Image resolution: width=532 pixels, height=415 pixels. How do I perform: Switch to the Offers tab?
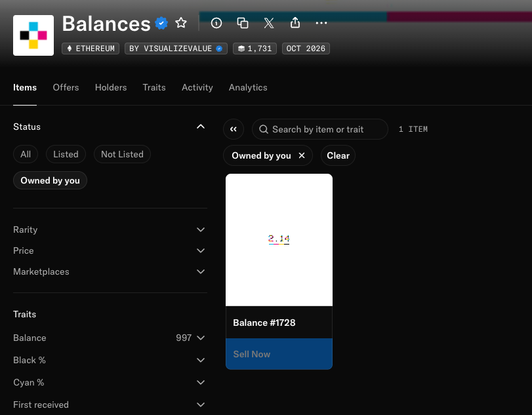click(66, 87)
